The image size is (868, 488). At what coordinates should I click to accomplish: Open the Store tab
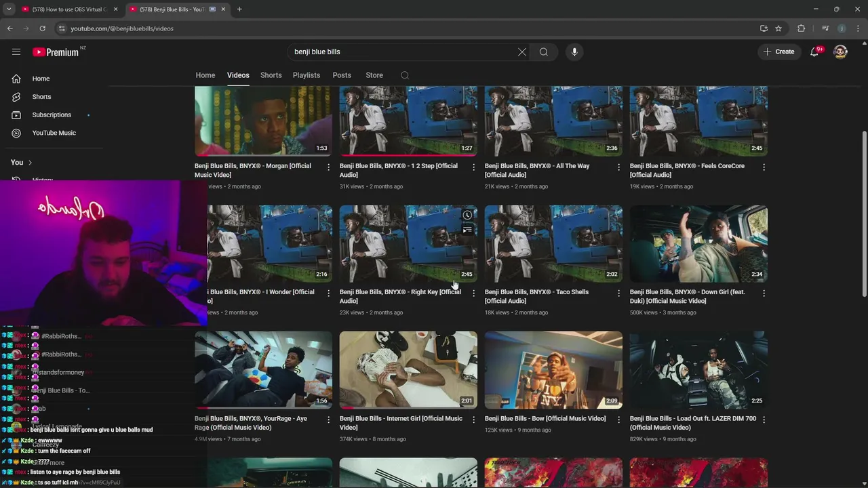374,75
